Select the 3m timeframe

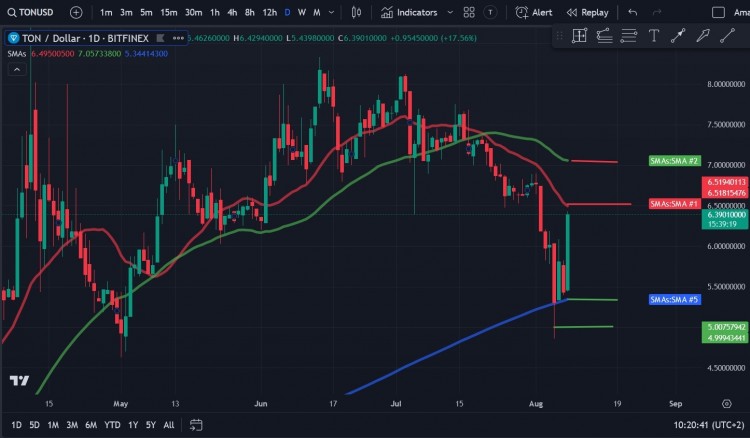(126, 12)
